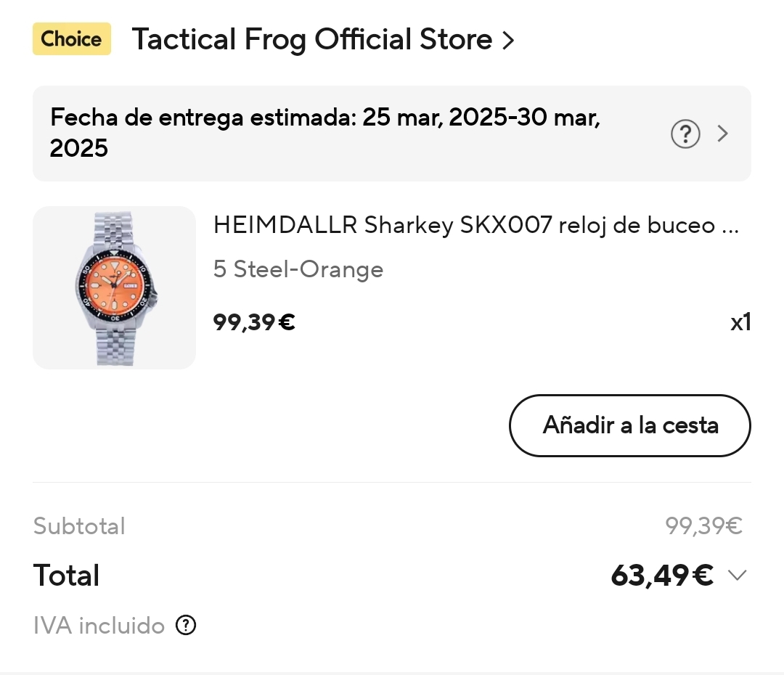
Task: Expand delivery details with the right chevron
Action: [x=723, y=134]
